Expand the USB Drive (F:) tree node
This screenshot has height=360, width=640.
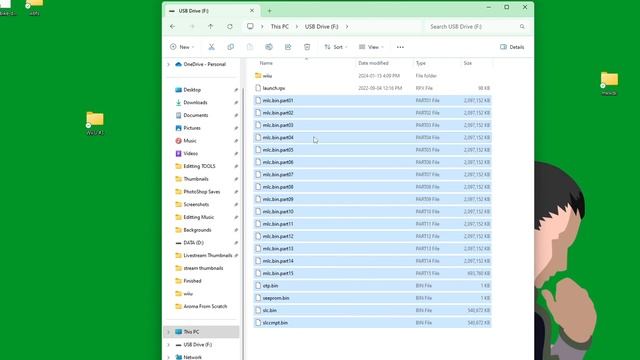click(169, 345)
